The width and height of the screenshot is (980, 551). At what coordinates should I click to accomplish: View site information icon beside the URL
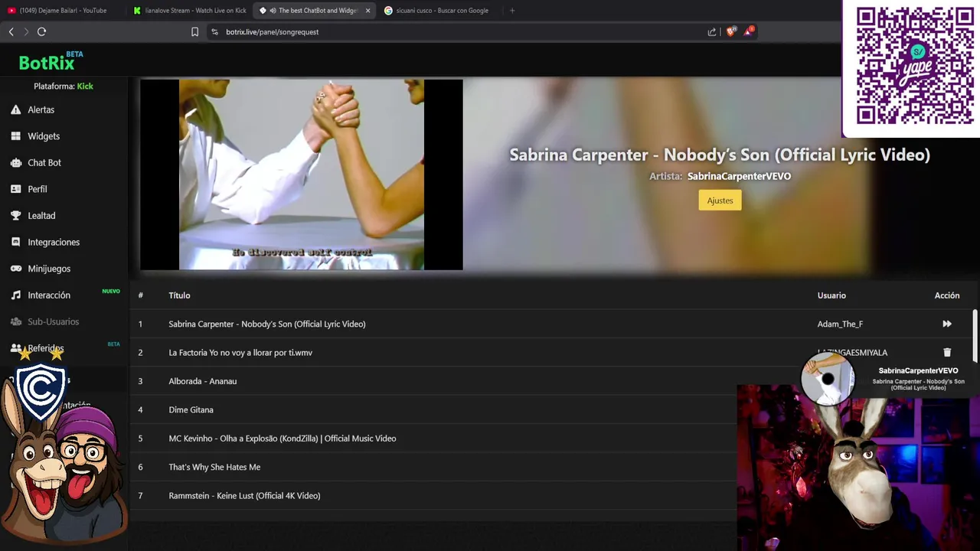click(214, 31)
